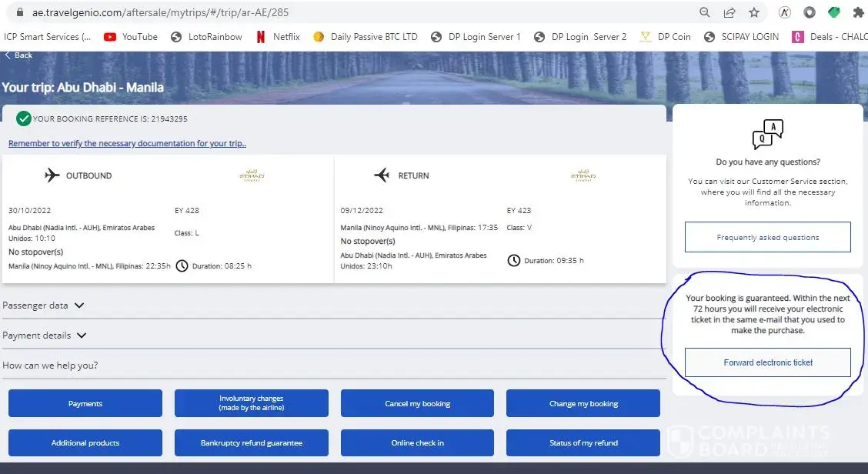This screenshot has height=474, width=868.
Task: Click the share page icon in address bar
Action: [x=729, y=12]
